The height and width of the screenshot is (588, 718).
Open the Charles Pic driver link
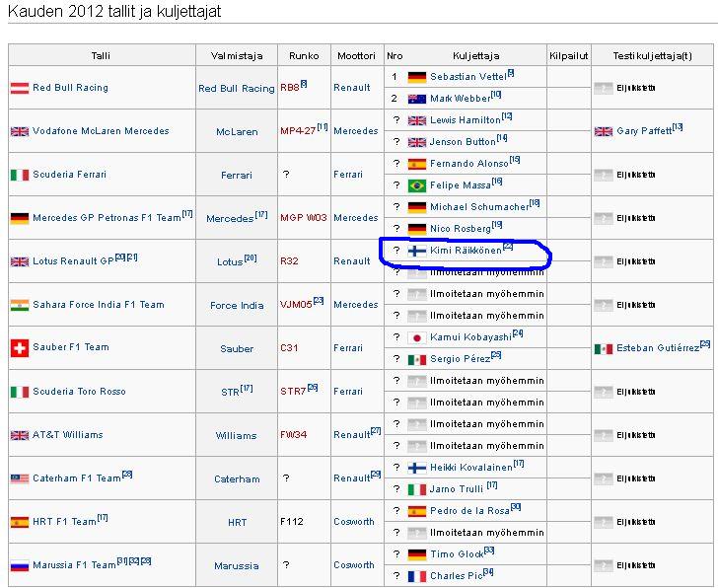point(456,576)
